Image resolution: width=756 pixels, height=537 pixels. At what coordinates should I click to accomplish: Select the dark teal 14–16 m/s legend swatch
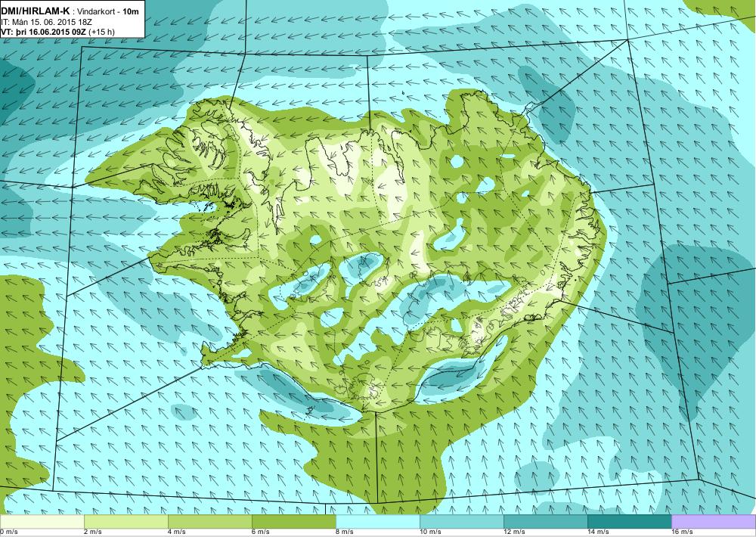pyautogui.click(x=629, y=522)
